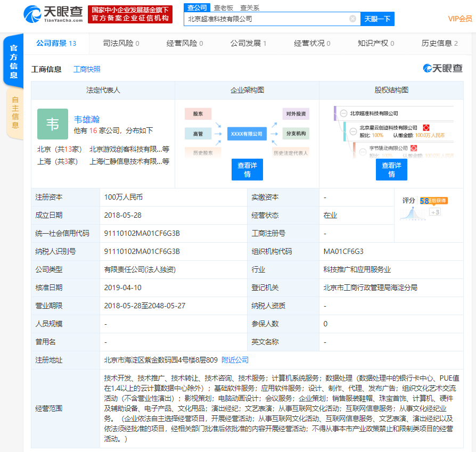Select the 官方信息 side tab
The width and height of the screenshot is (476, 452).
[14, 62]
